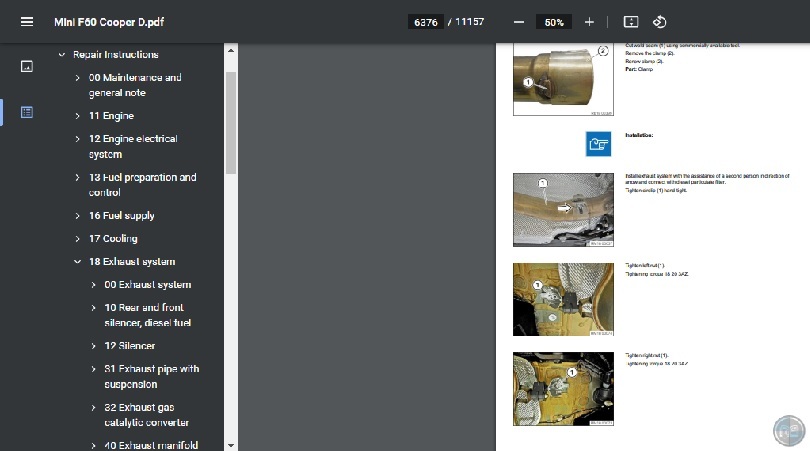Expand the 12 Silencer subsection

pos(94,346)
